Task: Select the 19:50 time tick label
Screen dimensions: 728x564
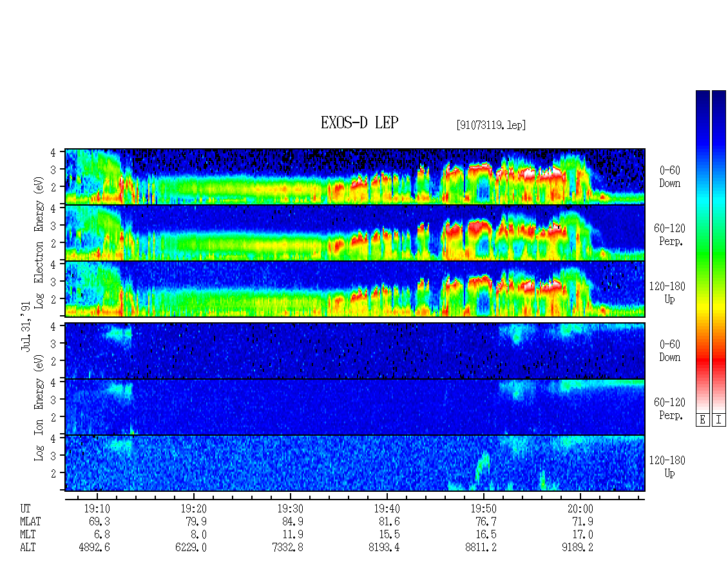Action: [483, 509]
